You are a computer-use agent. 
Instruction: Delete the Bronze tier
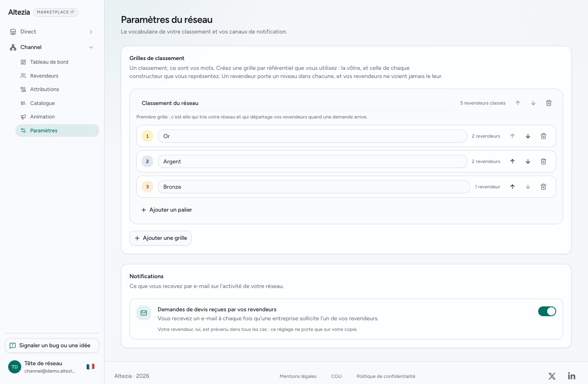click(x=543, y=187)
